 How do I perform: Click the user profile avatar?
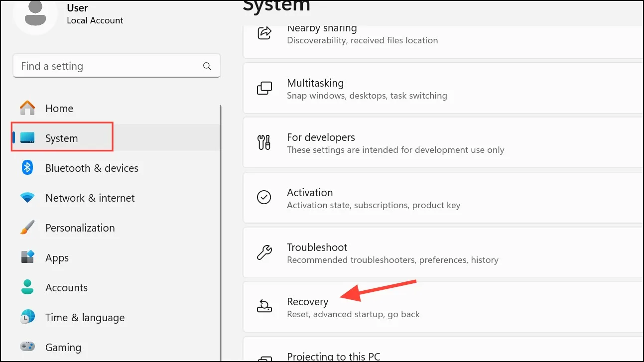pyautogui.click(x=35, y=14)
